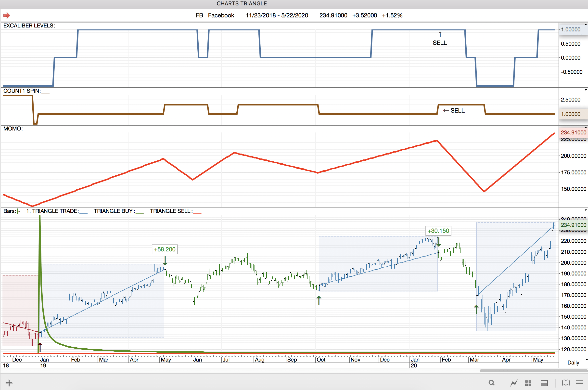Click the red arrow icon beside FB
Image resolution: width=588 pixels, height=390 pixels.
[6, 15]
